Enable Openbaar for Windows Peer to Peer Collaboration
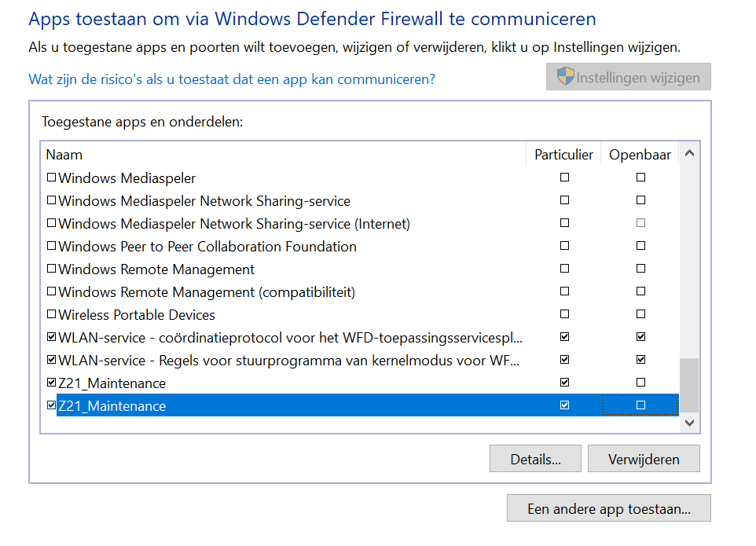Screen dimensions: 756x546 coord(640,246)
